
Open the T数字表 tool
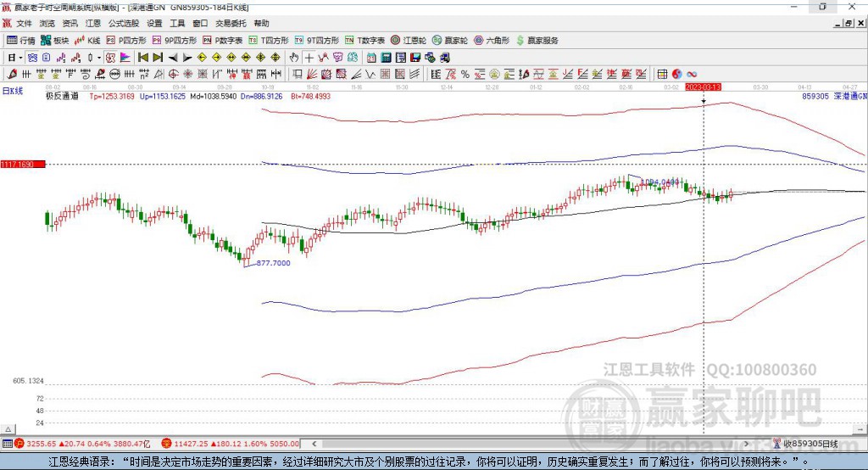364,41
